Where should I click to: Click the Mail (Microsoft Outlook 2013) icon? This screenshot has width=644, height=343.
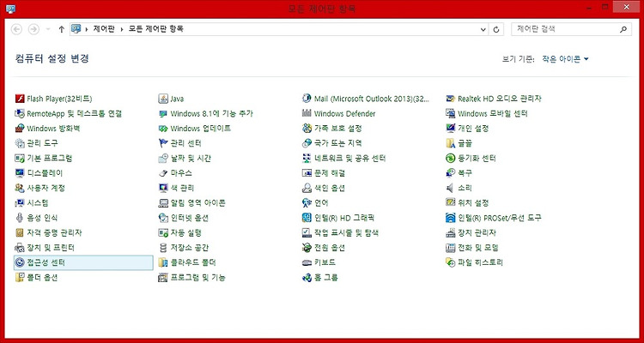click(307, 99)
